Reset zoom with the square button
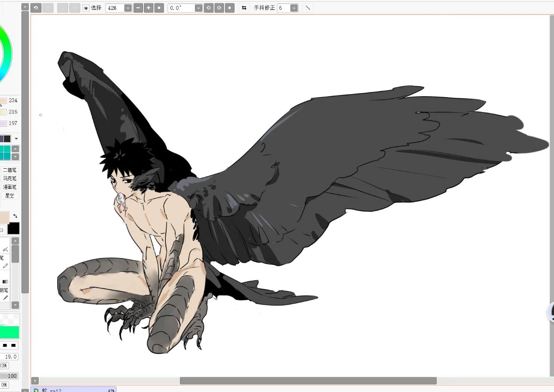The height and width of the screenshot is (392, 554). tap(159, 8)
